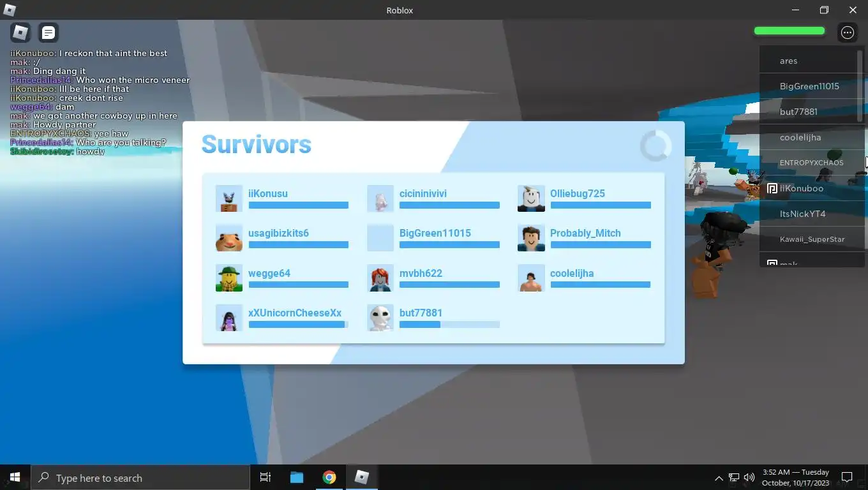Click Probably_Mitch's avatar thumbnail

pos(531,238)
